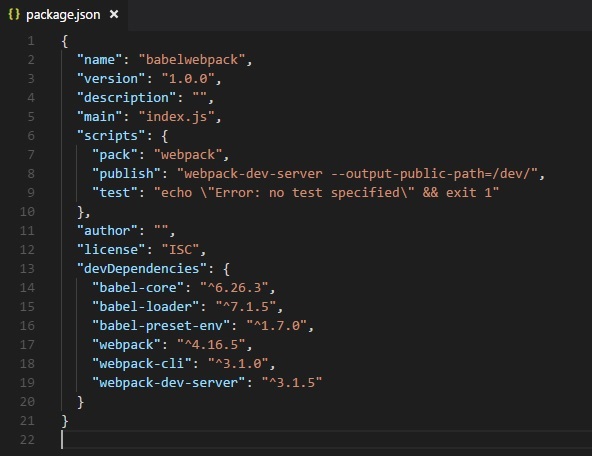Screen dimensions: 592x456
Task: Click the "devDependencies" key
Action: pyautogui.click(x=142, y=268)
